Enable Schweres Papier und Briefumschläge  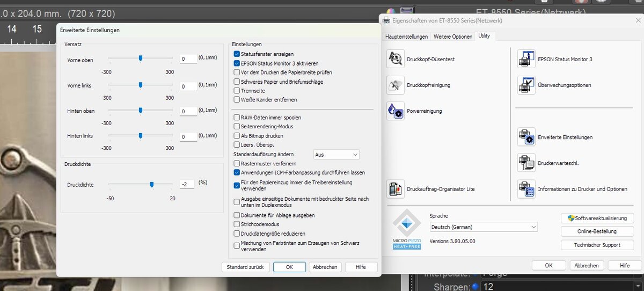click(x=237, y=82)
